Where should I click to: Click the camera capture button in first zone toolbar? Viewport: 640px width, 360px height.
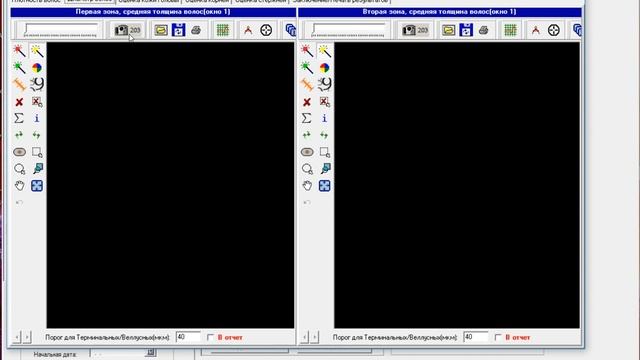point(127,30)
